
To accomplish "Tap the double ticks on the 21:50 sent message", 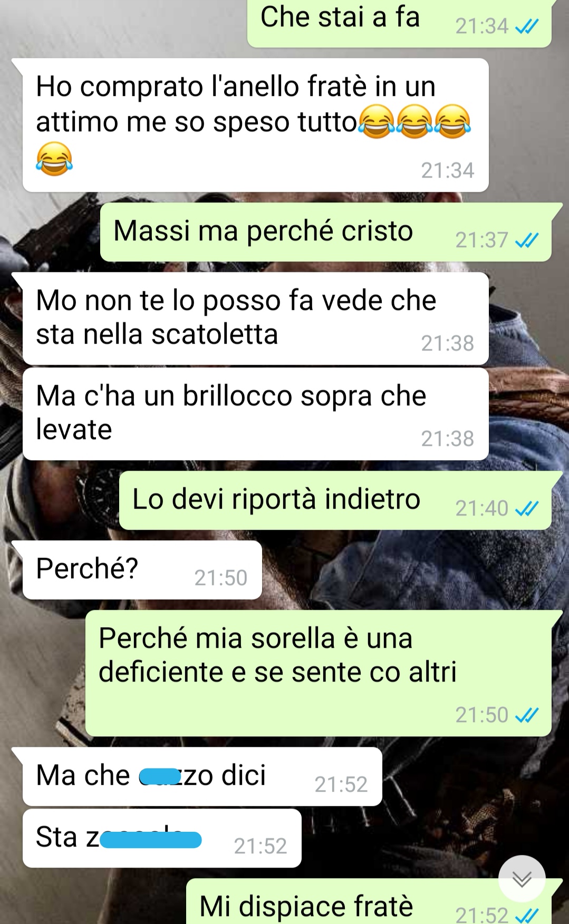I will 527,715.
